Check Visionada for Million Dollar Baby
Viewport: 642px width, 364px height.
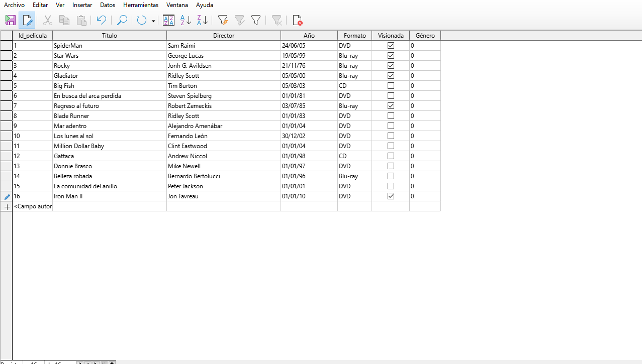click(391, 146)
